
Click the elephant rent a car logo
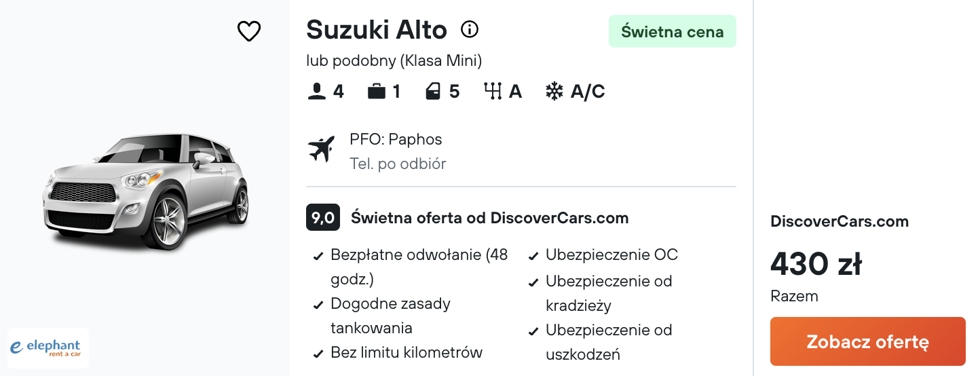click(48, 347)
